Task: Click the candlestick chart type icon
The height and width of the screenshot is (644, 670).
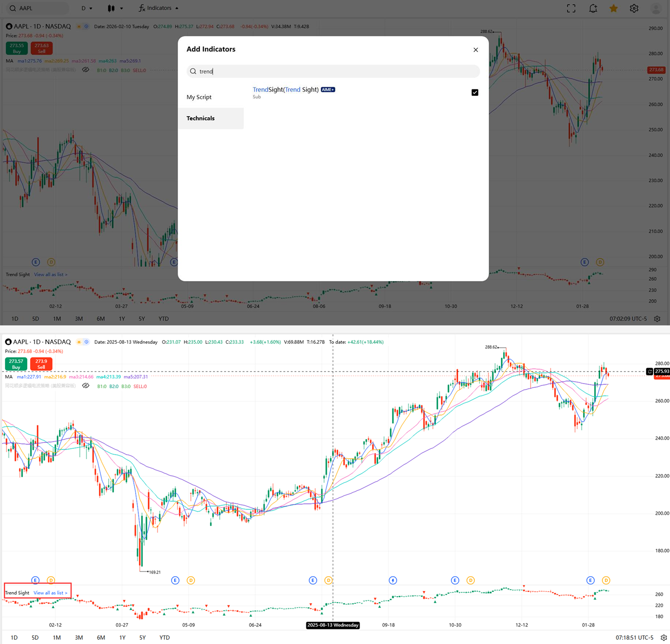Action: pos(111,8)
